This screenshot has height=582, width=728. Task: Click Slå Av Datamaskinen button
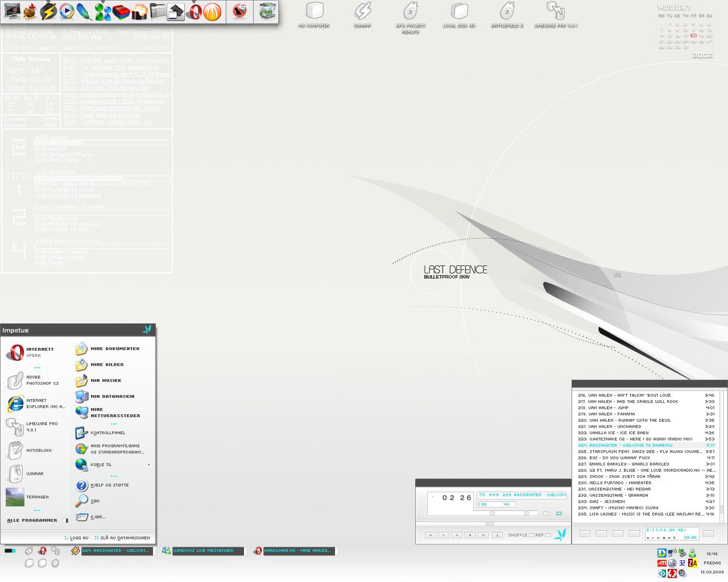coord(123,538)
